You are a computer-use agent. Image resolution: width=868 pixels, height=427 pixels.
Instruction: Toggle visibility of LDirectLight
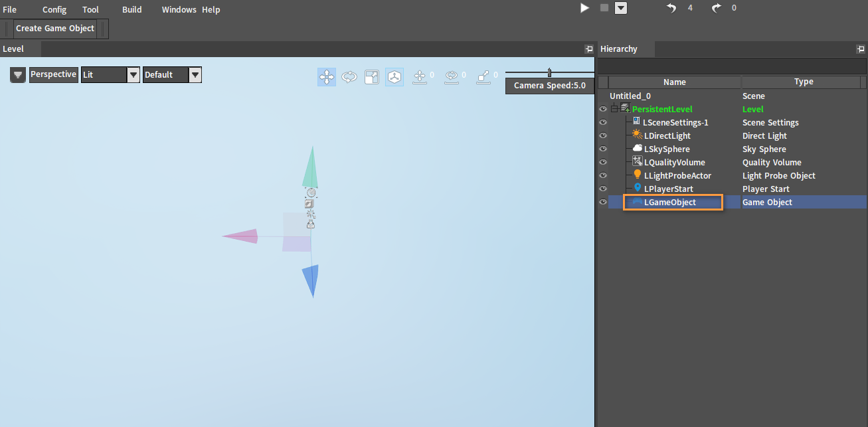click(603, 136)
